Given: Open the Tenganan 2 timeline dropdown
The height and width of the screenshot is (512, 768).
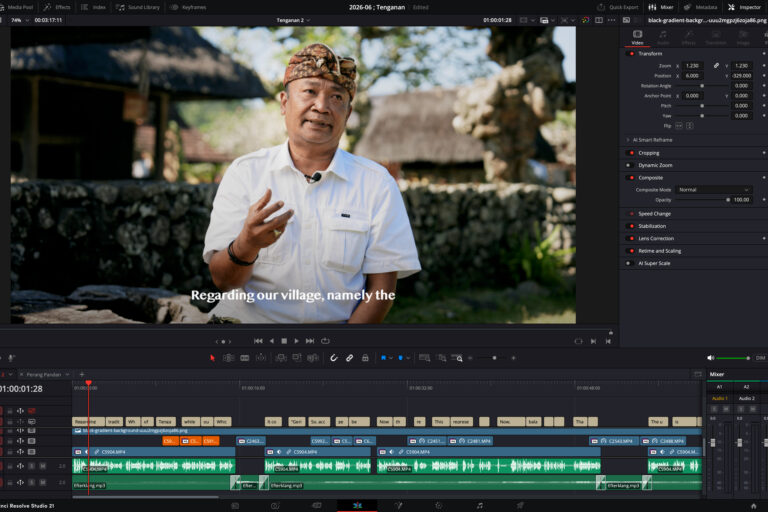Looking at the screenshot, I should pos(293,20).
